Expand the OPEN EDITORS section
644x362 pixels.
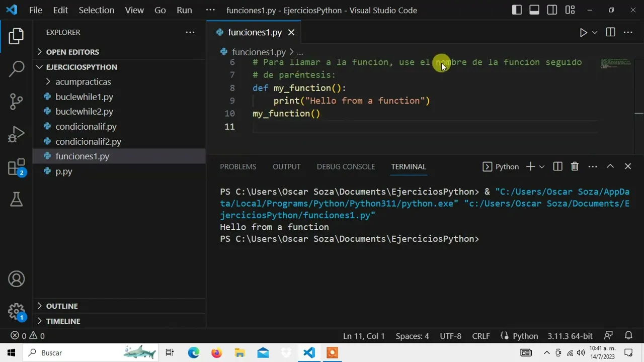119,52
